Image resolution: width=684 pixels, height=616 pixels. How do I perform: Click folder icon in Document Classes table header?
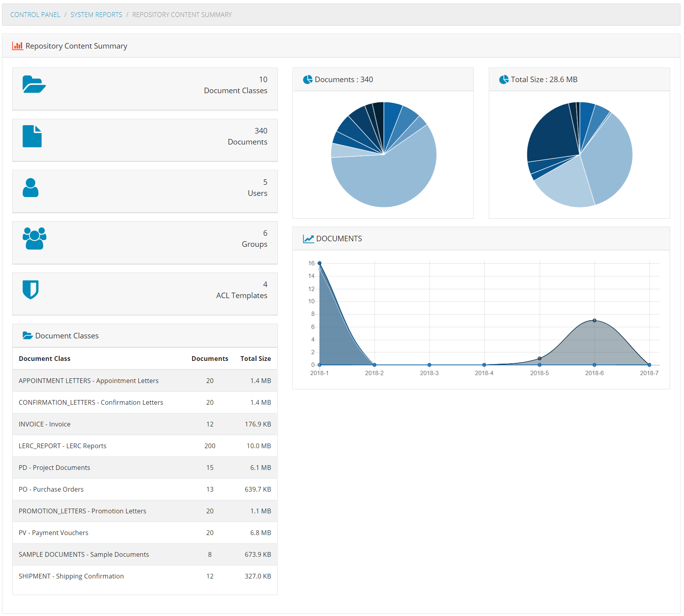28,336
